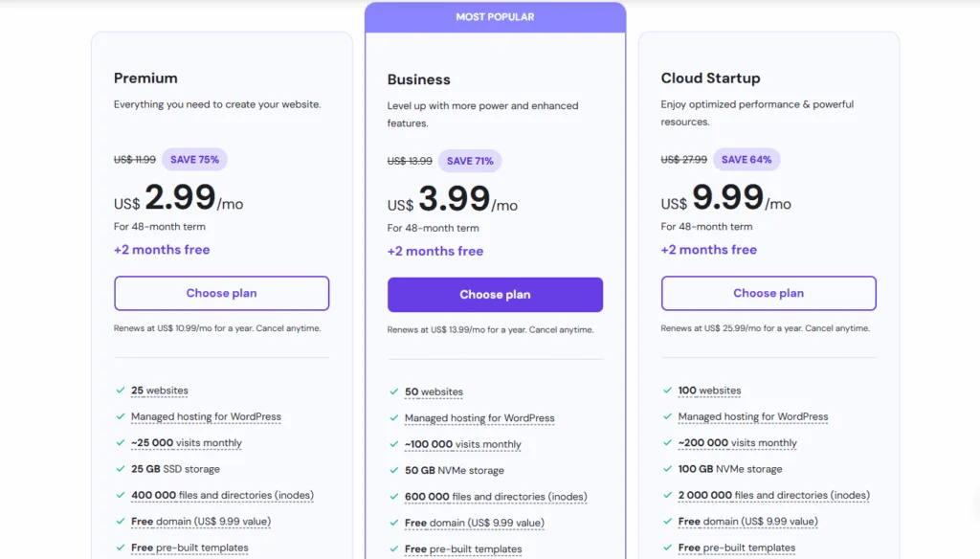Click the Cloud Startup plan title
The image size is (980, 559).
[711, 78]
